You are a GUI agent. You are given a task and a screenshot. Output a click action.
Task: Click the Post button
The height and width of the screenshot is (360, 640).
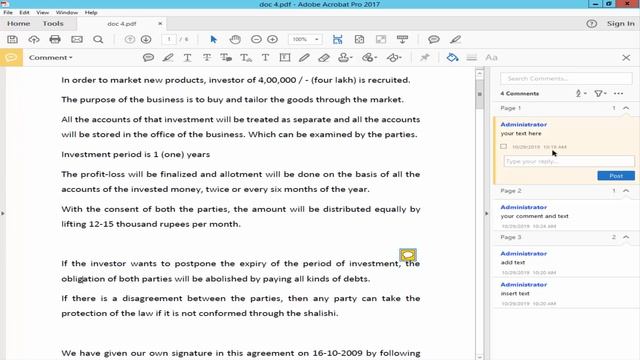[x=616, y=176]
